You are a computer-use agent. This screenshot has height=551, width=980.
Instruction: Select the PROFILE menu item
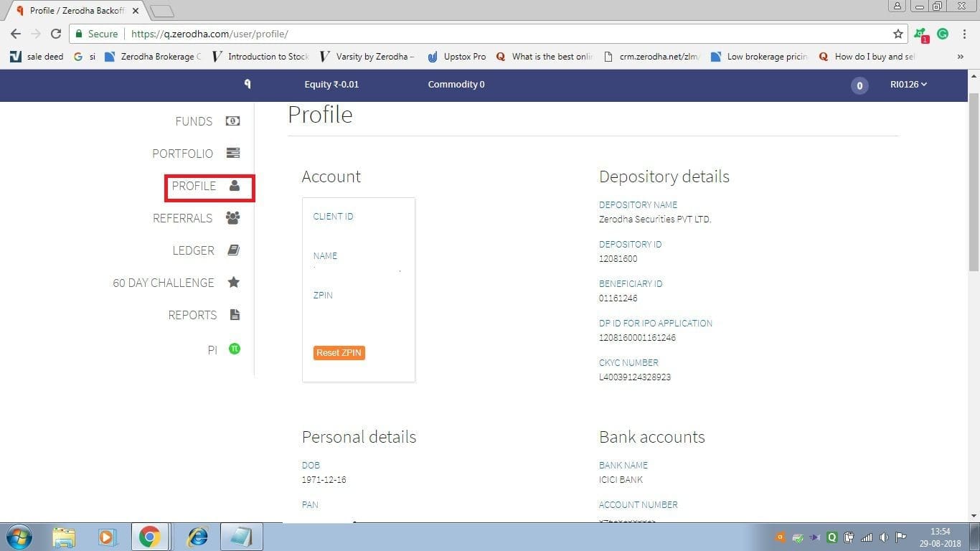click(x=194, y=186)
